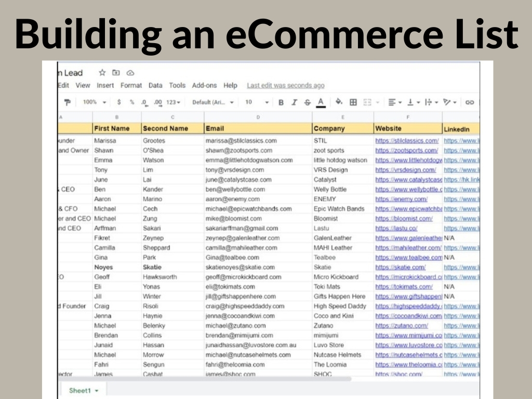The width and height of the screenshot is (532, 399).
Task: Select the 'First Name' header cell
Action: tap(117, 128)
